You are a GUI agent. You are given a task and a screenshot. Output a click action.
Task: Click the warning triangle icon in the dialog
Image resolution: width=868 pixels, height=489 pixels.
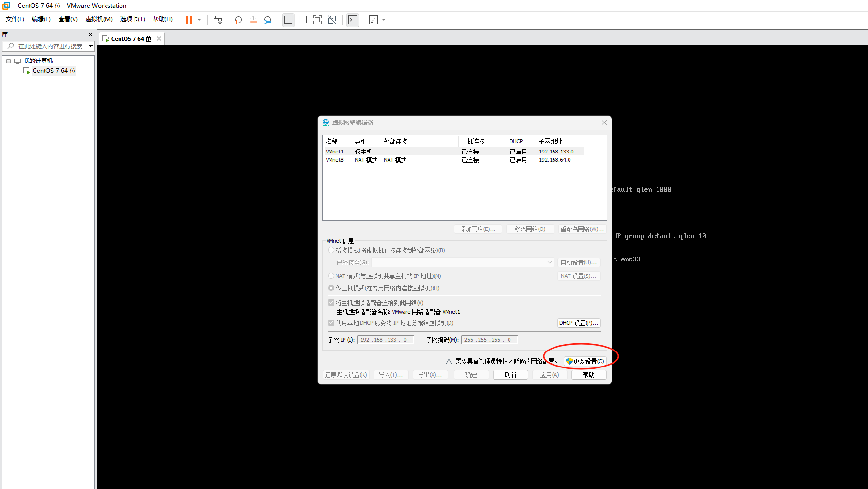449,361
